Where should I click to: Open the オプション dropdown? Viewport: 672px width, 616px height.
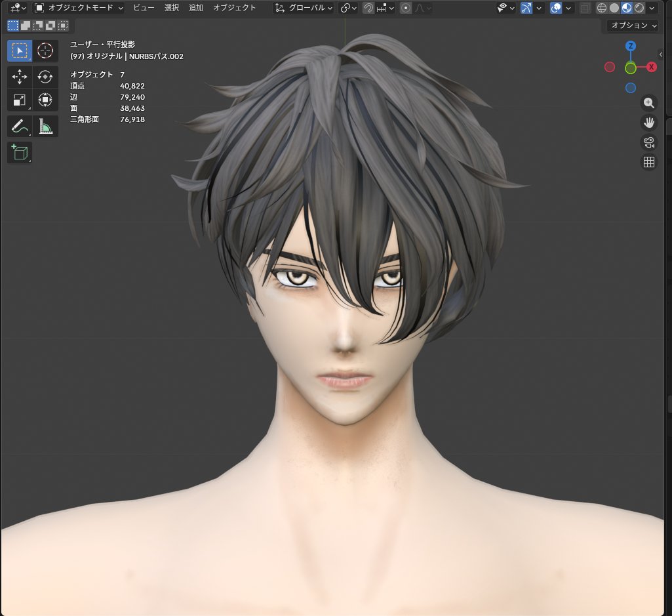(633, 26)
